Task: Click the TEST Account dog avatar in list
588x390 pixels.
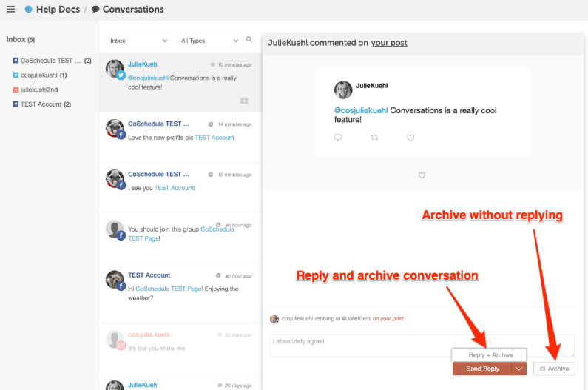Action: point(115,280)
